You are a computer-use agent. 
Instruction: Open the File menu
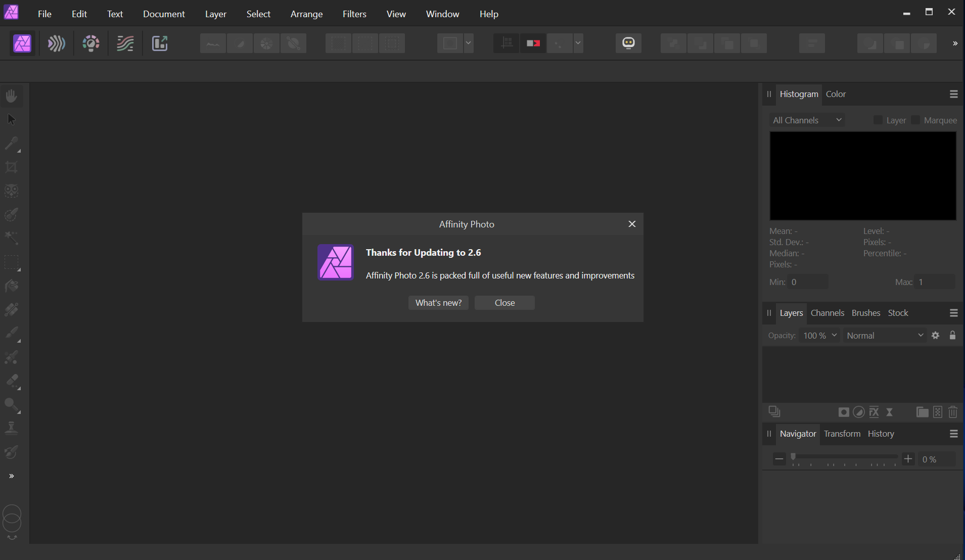[x=44, y=14]
